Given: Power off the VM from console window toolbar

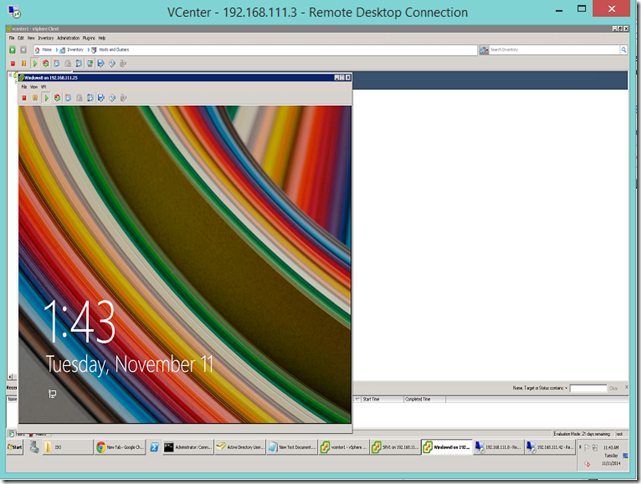Looking at the screenshot, I should [x=24, y=98].
